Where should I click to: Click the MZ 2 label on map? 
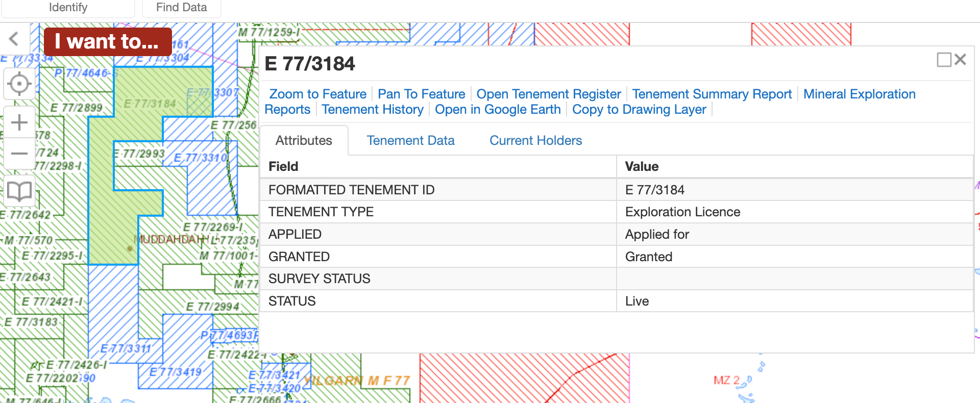[x=726, y=380]
